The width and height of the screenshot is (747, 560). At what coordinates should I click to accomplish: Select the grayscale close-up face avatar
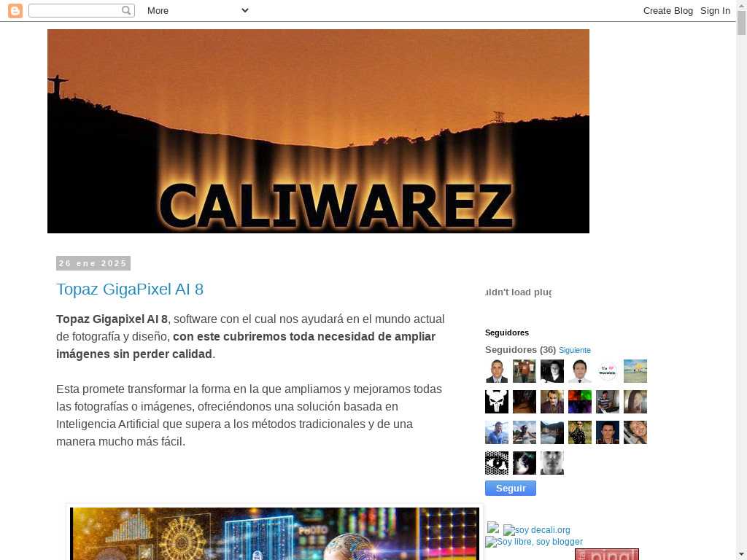(552, 463)
